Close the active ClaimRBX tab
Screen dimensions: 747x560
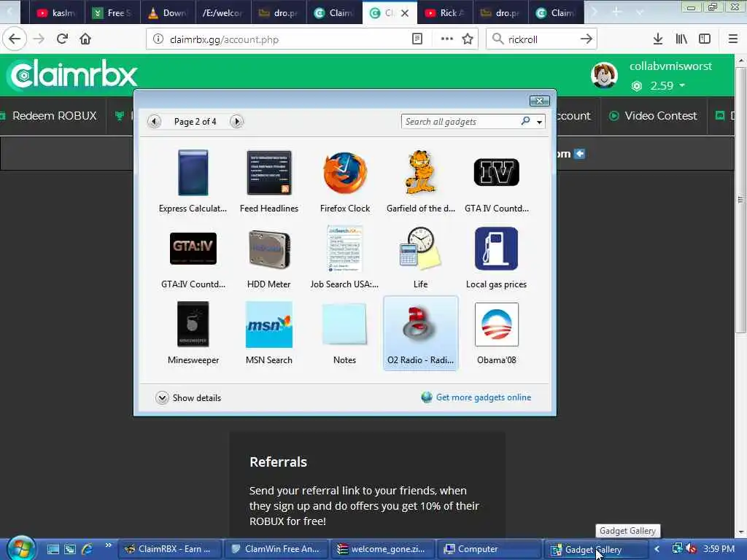pyautogui.click(x=405, y=13)
